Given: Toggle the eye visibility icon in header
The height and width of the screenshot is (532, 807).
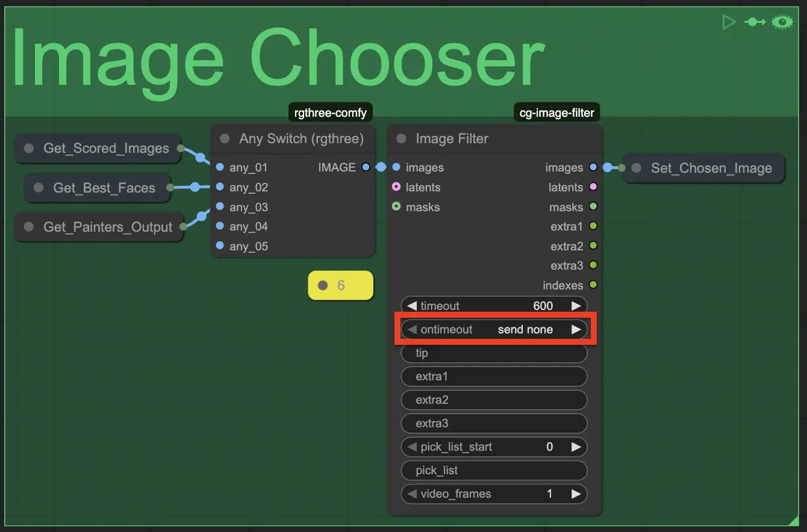Looking at the screenshot, I should tap(782, 22).
